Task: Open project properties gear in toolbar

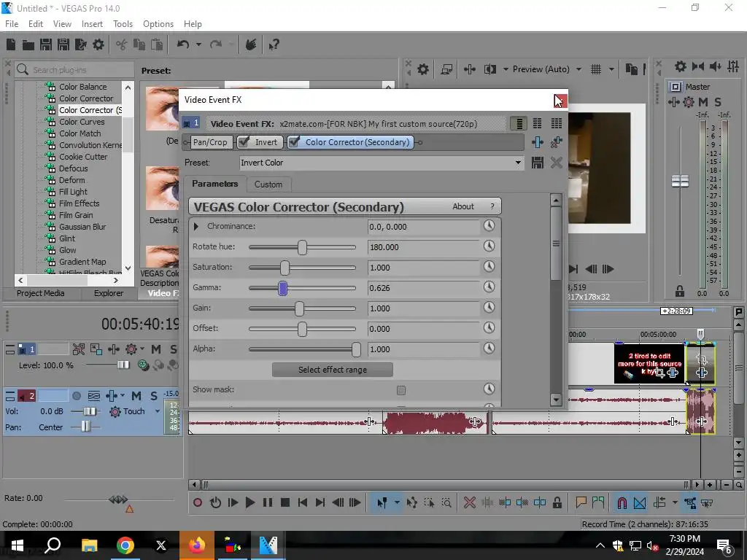Action: point(98,44)
